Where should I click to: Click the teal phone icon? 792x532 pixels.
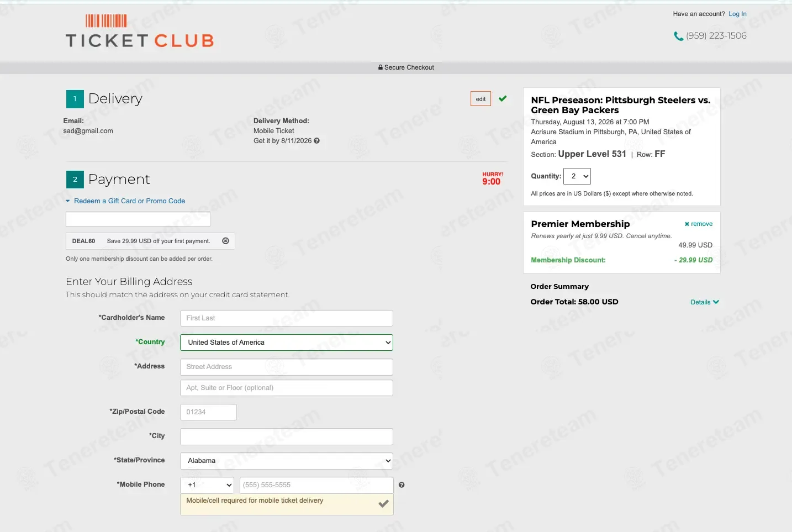(678, 36)
